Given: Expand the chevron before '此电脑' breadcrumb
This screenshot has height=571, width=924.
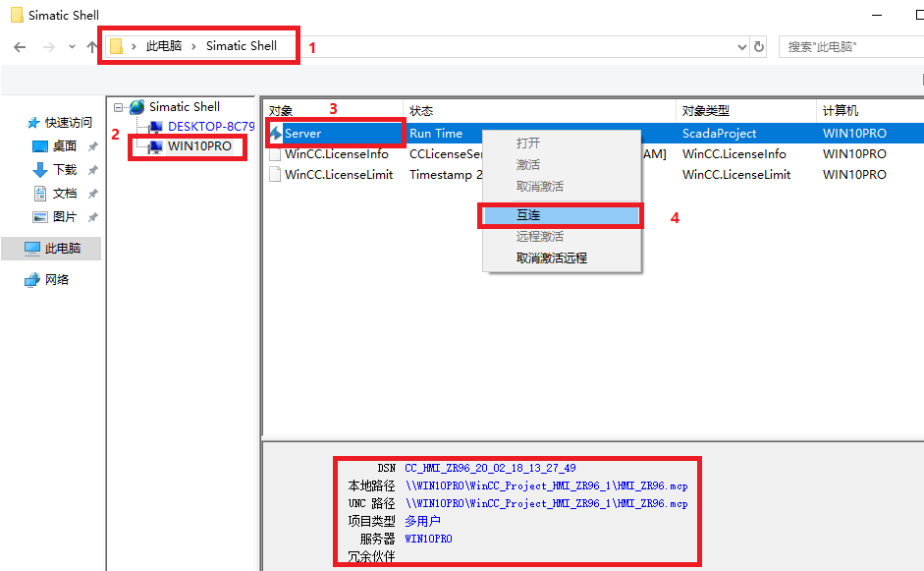Looking at the screenshot, I should (x=134, y=46).
